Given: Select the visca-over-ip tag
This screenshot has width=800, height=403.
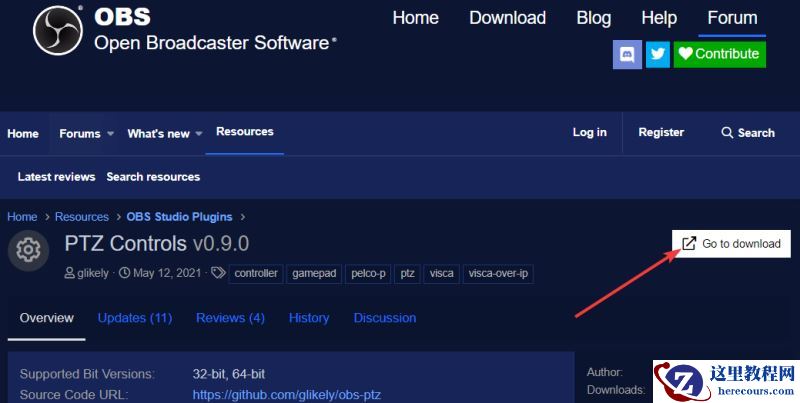Looking at the screenshot, I should (x=498, y=273).
